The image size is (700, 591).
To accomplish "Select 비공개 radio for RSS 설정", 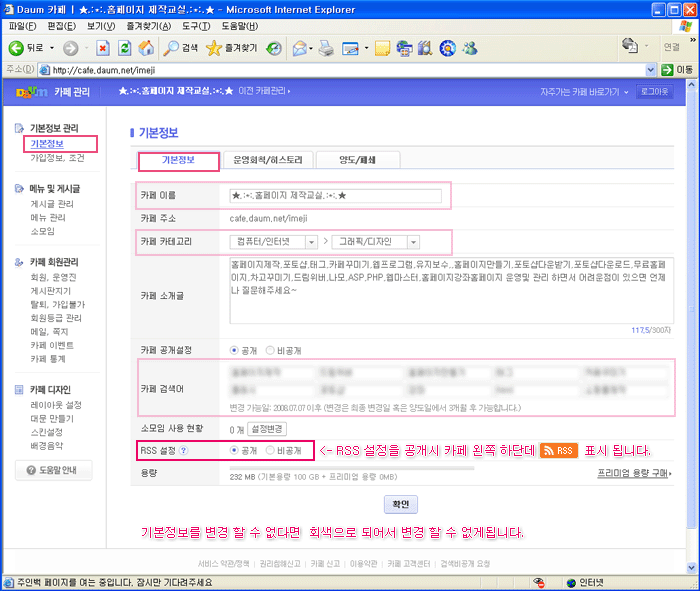I will click(x=271, y=451).
